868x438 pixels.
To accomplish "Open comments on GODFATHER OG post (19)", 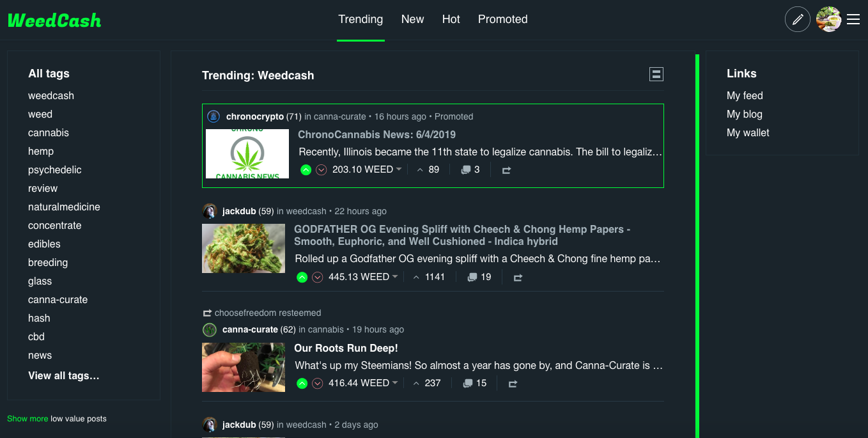I will pyautogui.click(x=479, y=278).
